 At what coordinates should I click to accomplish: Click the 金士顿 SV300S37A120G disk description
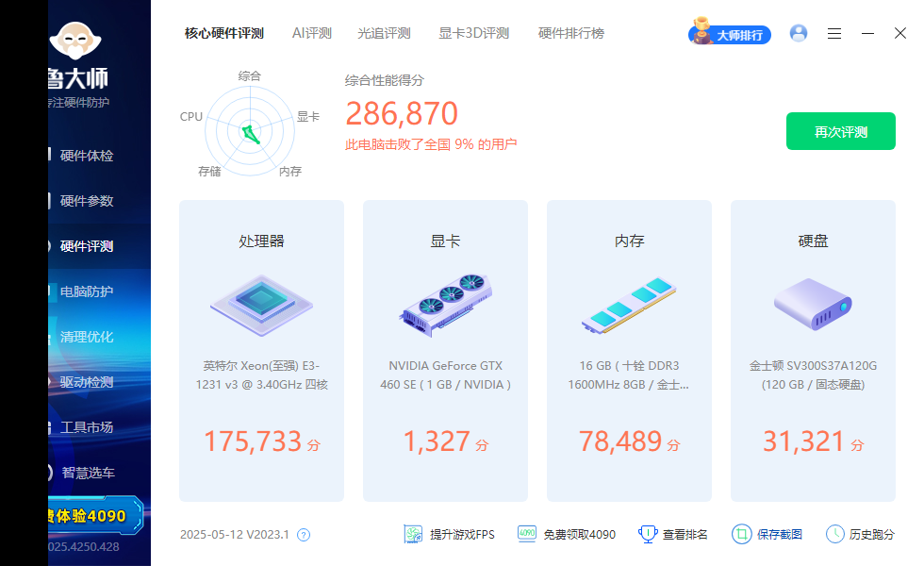(x=813, y=375)
